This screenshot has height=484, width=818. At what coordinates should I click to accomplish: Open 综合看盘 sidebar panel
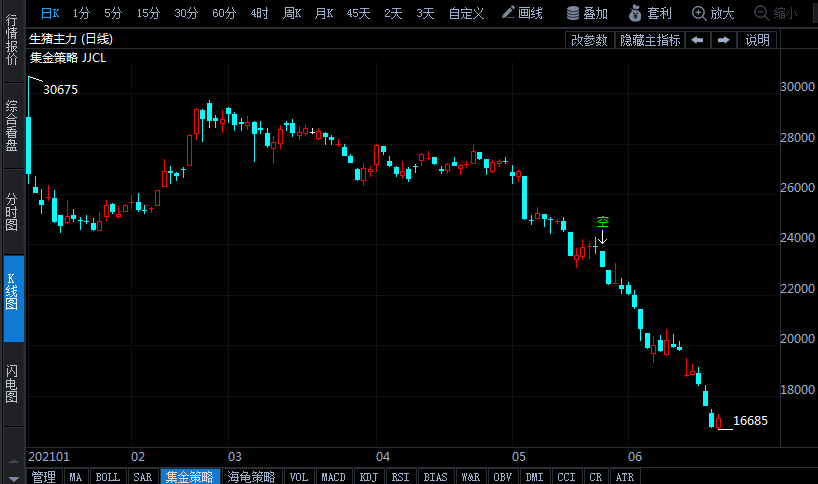[x=11, y=126]
